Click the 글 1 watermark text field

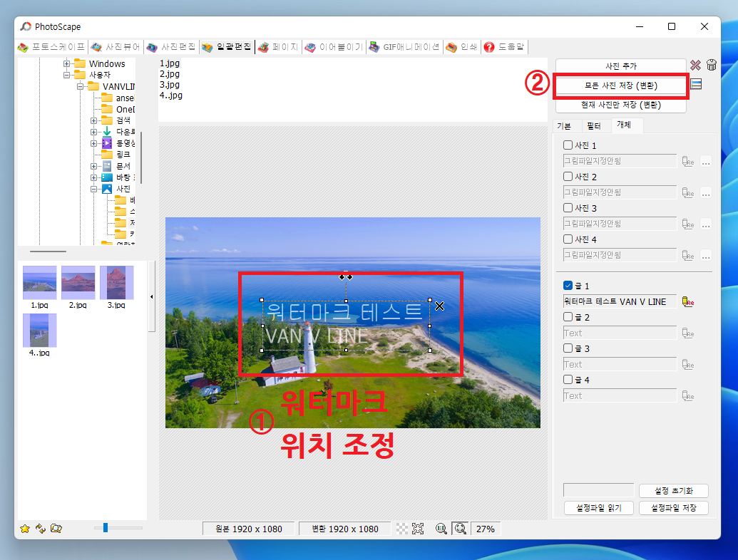[620, 301]
